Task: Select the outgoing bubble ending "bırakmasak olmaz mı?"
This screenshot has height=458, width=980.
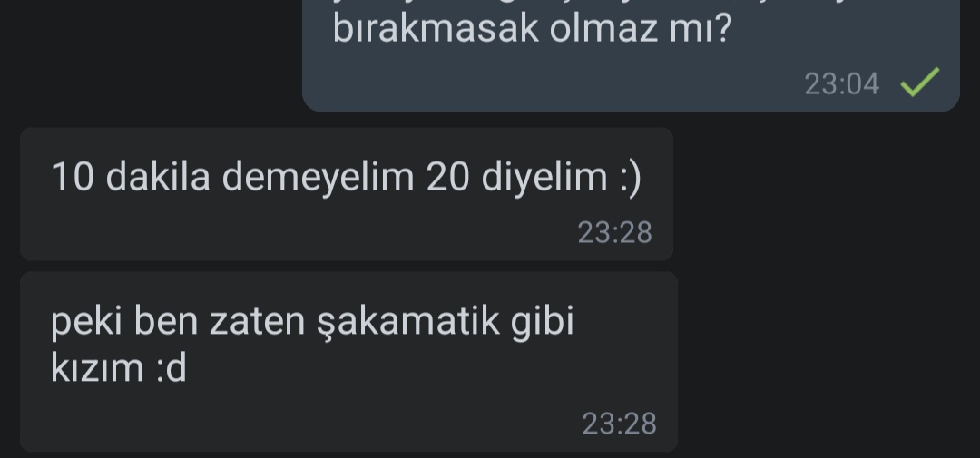Action: tap(631, 55)
